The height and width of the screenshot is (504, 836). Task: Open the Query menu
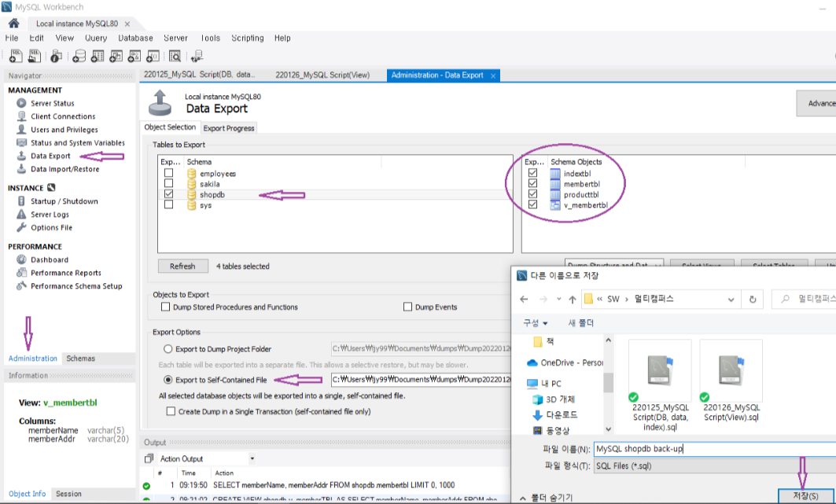tap(96, 39)
